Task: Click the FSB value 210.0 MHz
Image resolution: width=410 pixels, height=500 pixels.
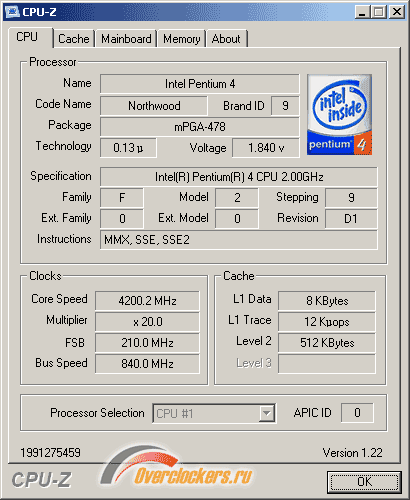Action: click(147, 343)
